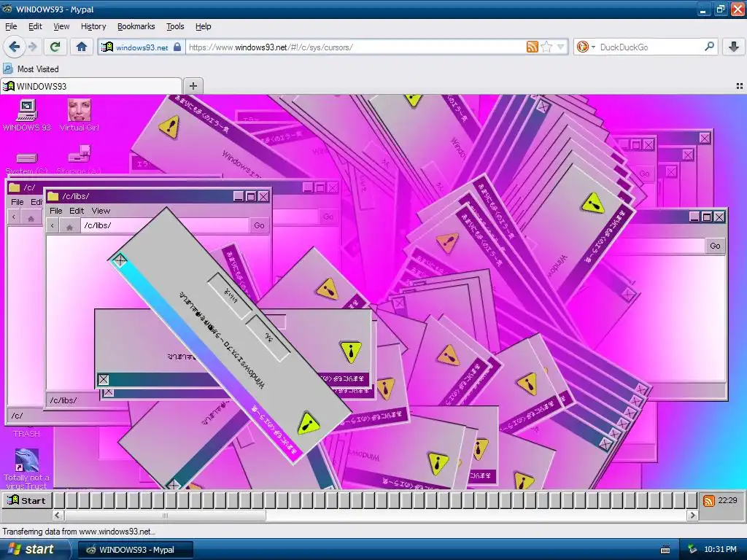The width and height of the screenshot is (747, 560).
Task: Click the RSS icon in Windows93 tray
Action: point(708,500)
